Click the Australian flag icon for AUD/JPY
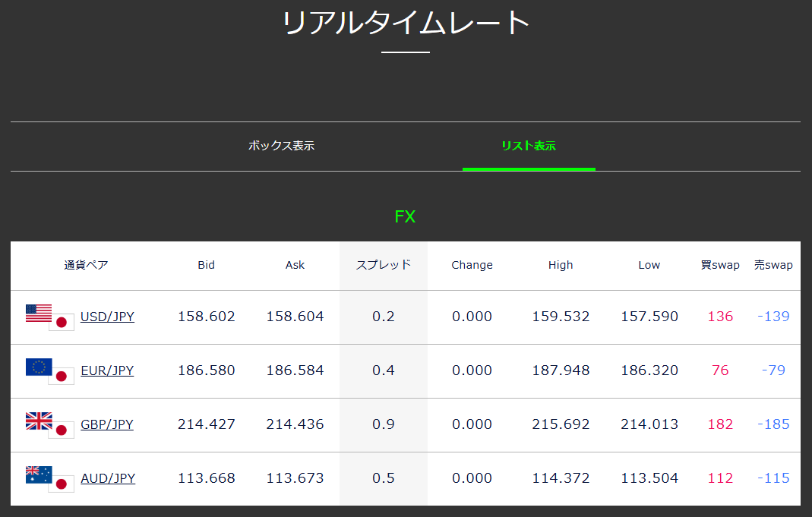This screenshot has width=812, height=517. 36,474
